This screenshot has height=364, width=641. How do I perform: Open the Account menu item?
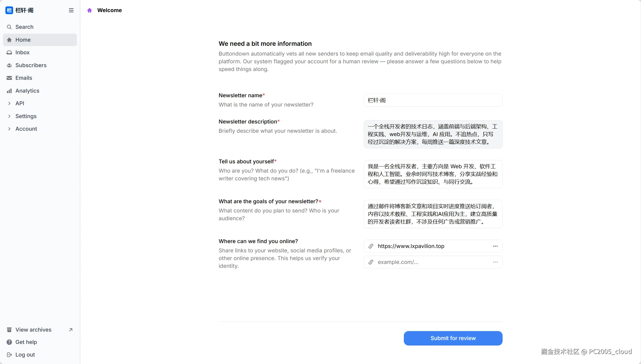[40, 129]
